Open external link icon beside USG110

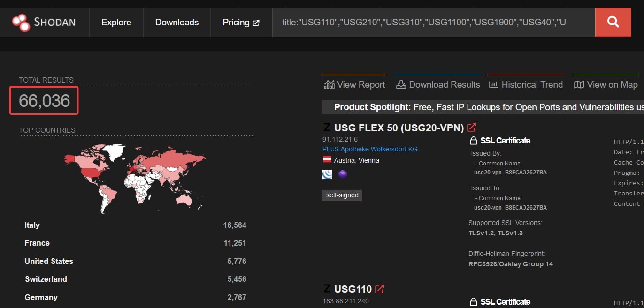380,289
